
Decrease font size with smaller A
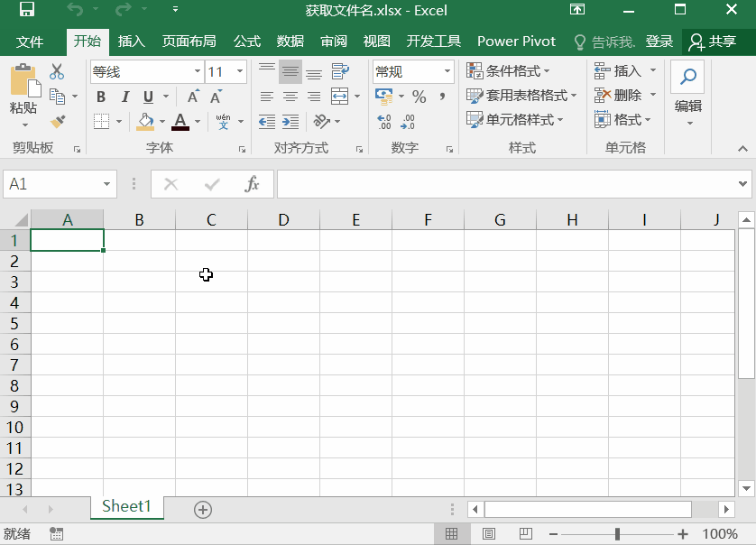pos(216,97)
